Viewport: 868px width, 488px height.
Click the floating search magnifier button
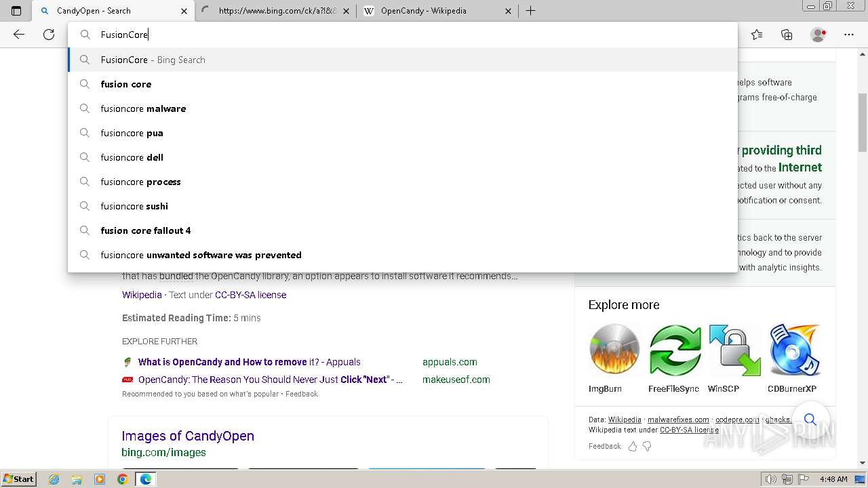tap(810, 420)
